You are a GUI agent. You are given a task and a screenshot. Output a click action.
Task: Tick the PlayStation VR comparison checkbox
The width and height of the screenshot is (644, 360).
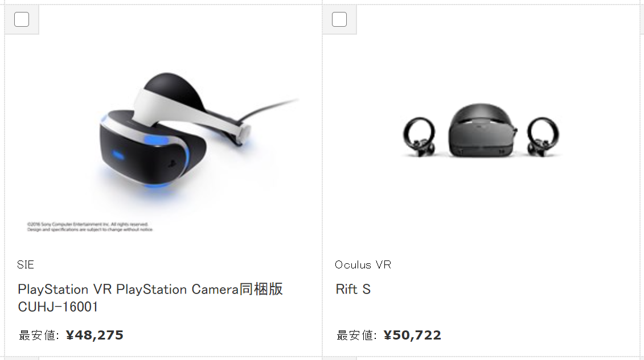22,19
